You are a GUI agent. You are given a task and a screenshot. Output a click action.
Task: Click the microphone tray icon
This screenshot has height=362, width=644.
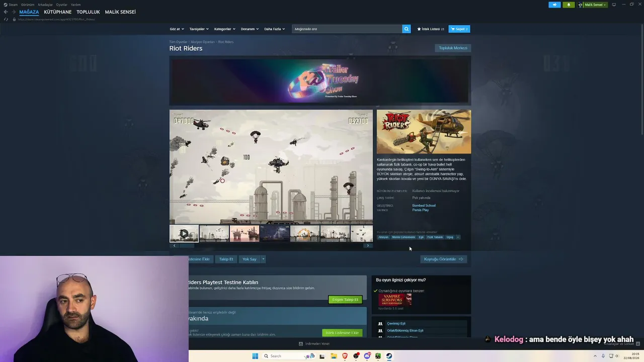tap(603, 356)
